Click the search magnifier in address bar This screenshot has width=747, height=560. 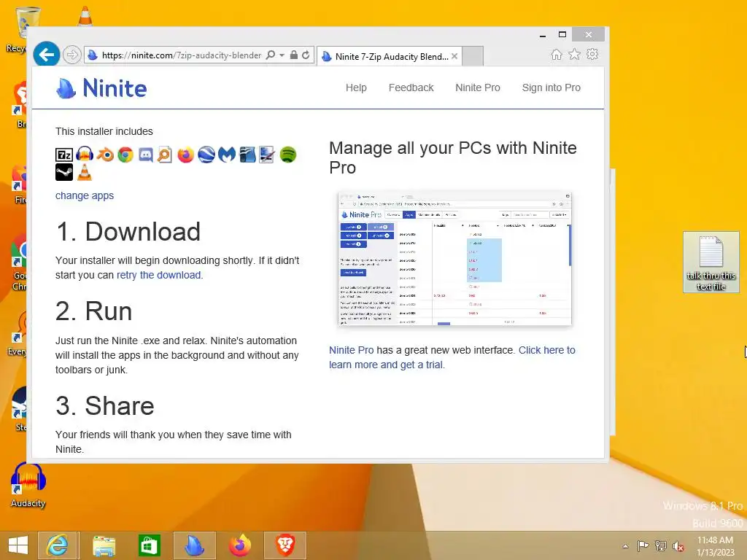coord(271,55)
